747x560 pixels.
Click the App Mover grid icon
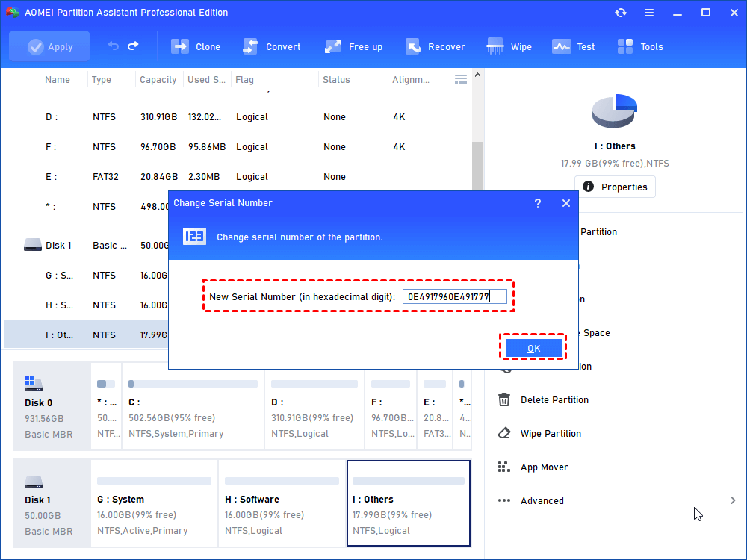click(x=504, y=467)
